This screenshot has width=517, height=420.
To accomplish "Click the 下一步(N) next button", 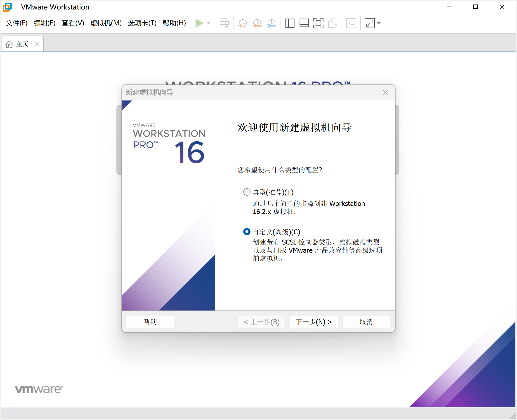I will click(x=314, y=322).
